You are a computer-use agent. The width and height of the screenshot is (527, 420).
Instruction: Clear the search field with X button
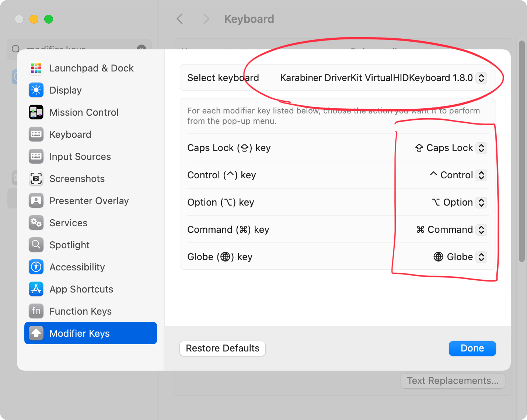pyautogui.click(x=142, y=48)
